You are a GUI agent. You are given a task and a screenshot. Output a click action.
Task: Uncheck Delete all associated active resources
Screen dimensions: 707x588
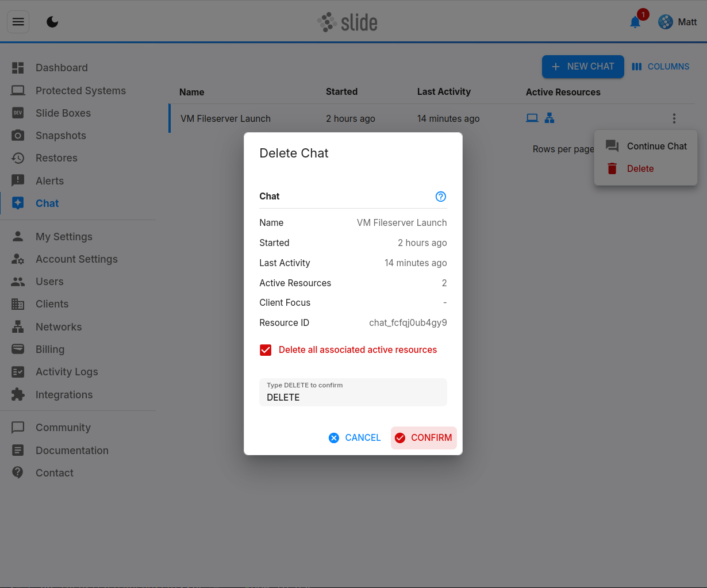click(266, 350)
